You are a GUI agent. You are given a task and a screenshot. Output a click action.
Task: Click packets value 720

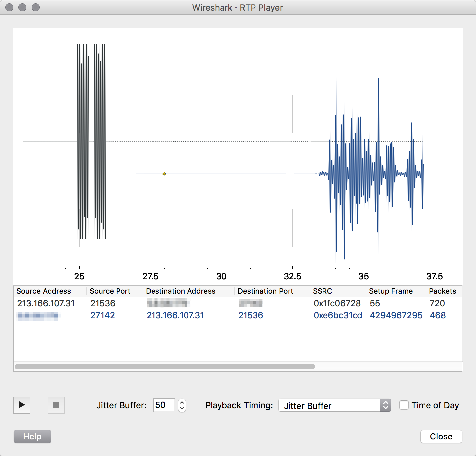[x=437, y=303]
